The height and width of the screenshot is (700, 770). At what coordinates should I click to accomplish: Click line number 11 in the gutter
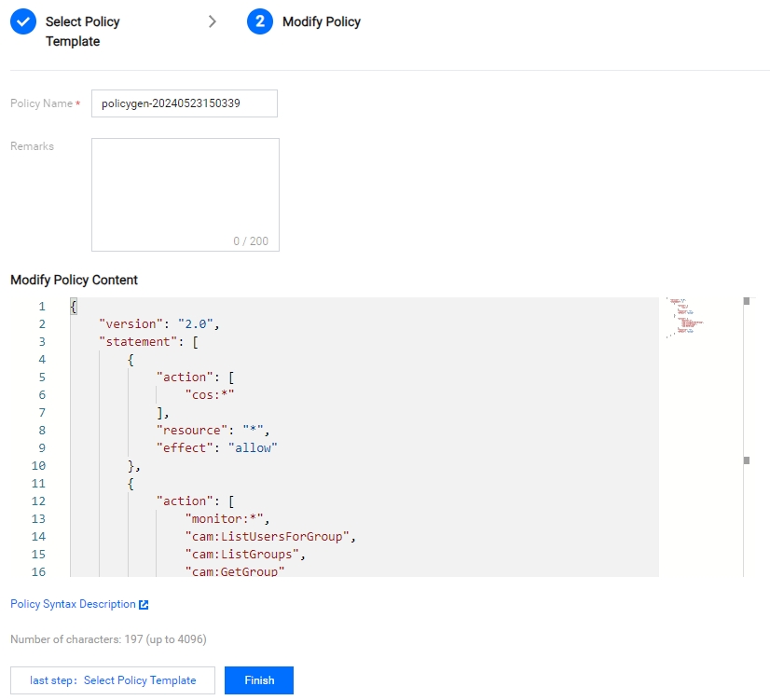[38, 483]
